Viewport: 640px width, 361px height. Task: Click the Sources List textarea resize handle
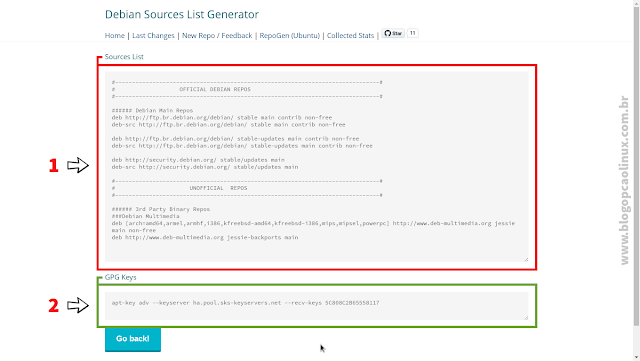pyautogui.click(x=526, y=259)
